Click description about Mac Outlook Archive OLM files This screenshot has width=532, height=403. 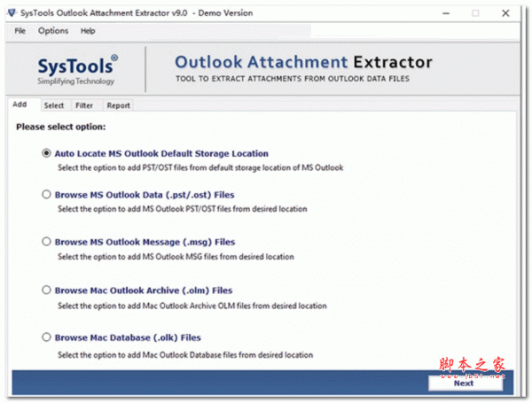coord(192,306)
